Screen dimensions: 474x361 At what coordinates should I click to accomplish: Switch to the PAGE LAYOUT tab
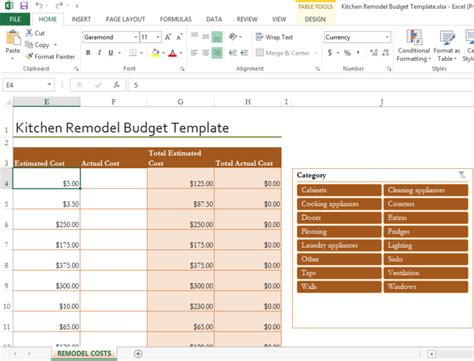click(x=125, y=19)
